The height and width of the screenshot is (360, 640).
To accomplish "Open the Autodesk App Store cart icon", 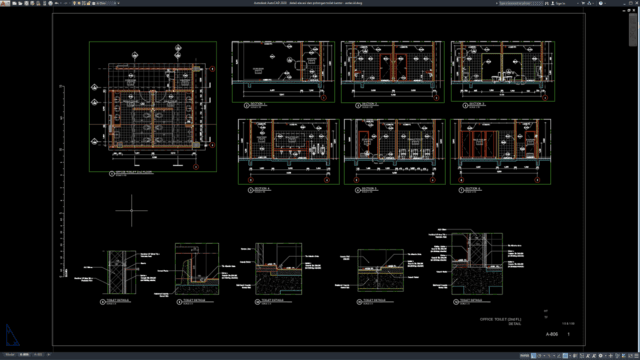I will tap(583, 3).
